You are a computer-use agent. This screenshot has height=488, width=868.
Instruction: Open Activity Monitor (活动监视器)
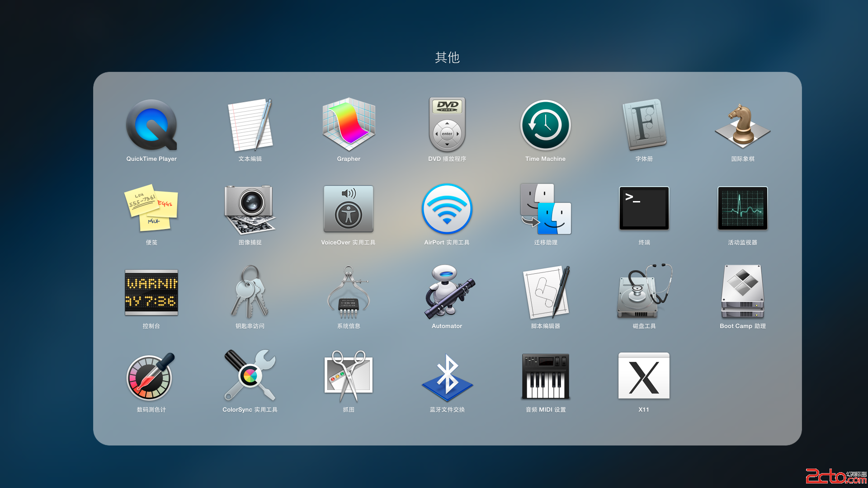point(742,208)
